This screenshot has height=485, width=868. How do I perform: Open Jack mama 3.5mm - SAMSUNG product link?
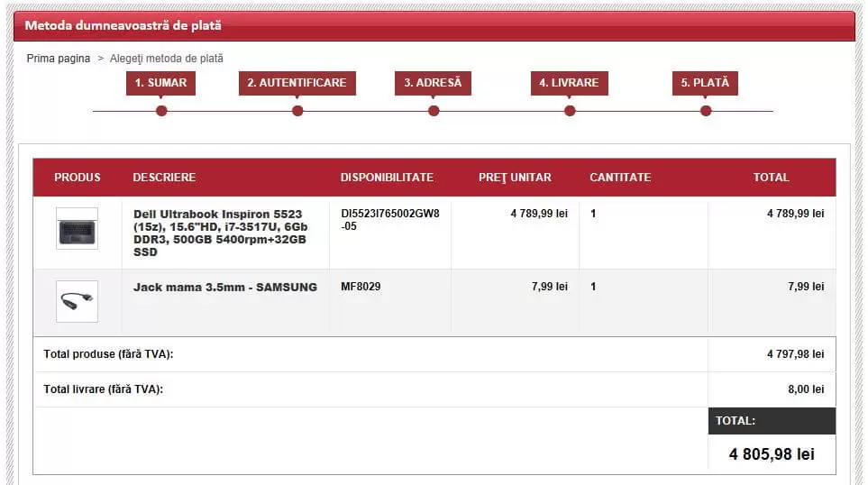click(225, 288)
